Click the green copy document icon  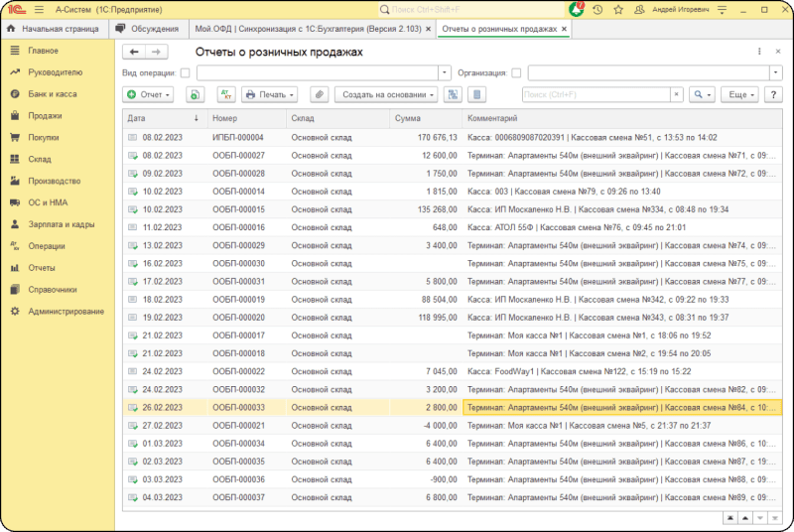(x=196, y=94)
